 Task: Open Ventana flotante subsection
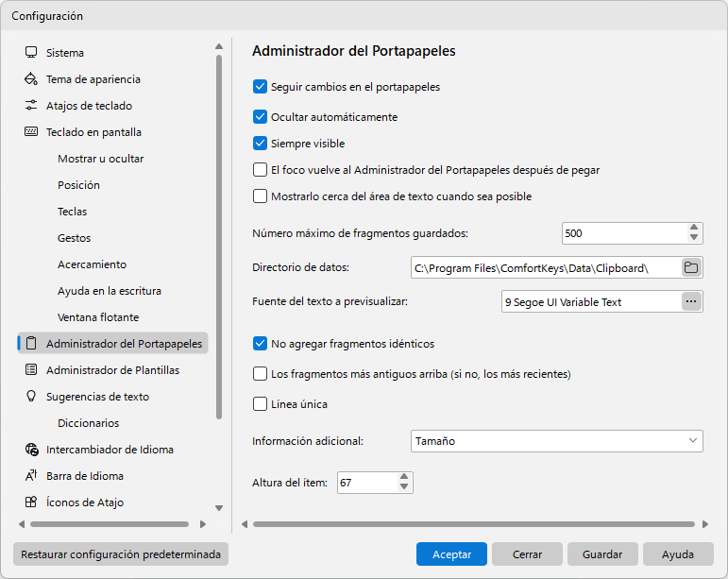click(98, 317)
